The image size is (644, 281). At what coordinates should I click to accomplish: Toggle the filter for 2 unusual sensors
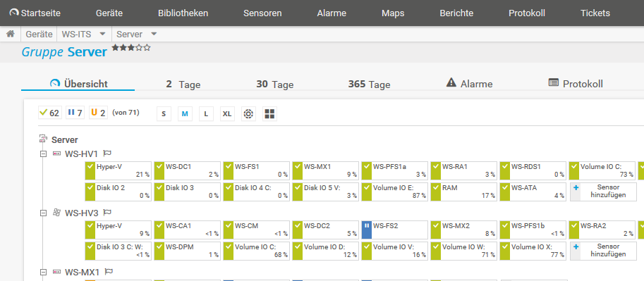98,113
